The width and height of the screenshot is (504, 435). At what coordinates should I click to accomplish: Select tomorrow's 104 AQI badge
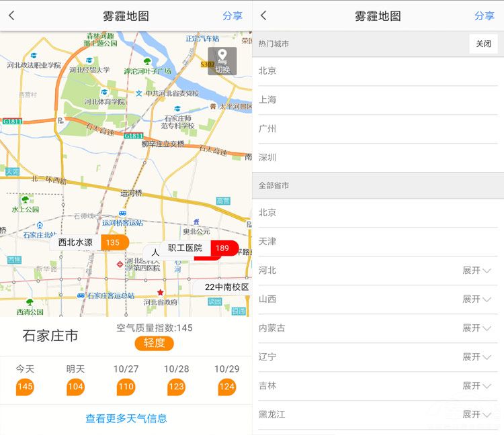[75, 387]
